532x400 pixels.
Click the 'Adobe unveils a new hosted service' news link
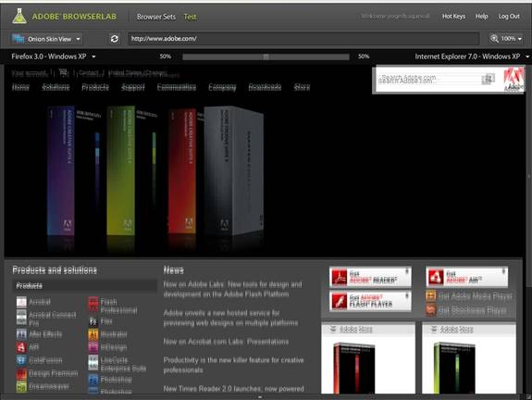point(230,318)
